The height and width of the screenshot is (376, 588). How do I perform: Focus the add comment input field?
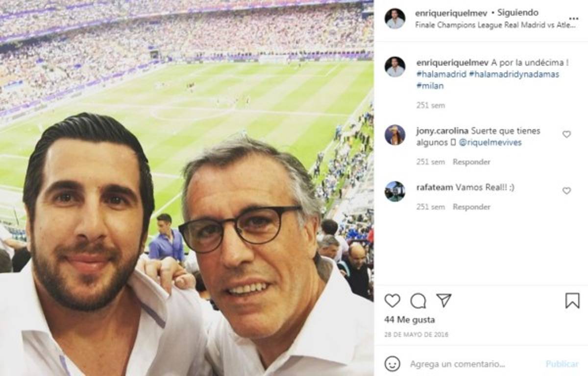pos(470,364)
